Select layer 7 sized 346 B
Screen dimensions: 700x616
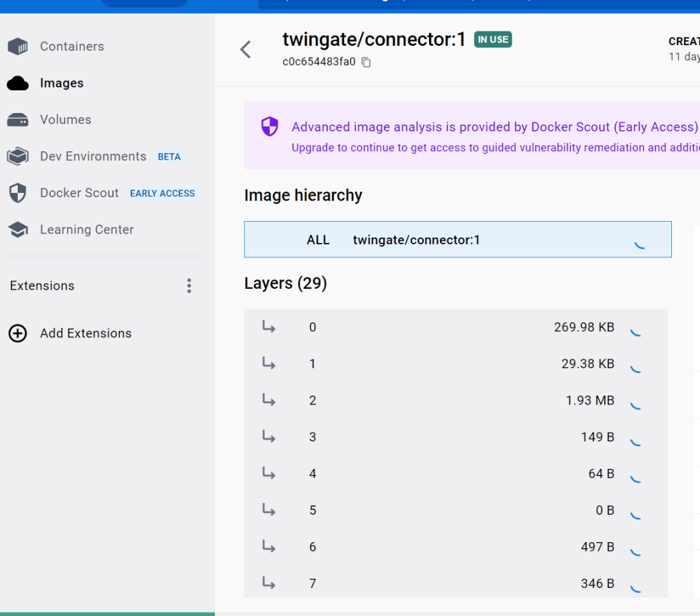[456, 583]
